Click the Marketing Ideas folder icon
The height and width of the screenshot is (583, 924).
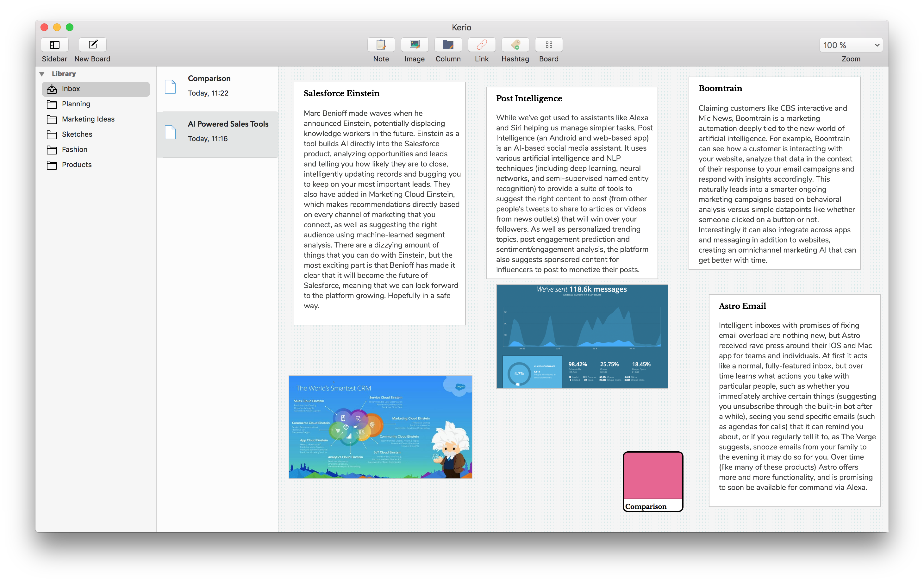tap(52, 120)
